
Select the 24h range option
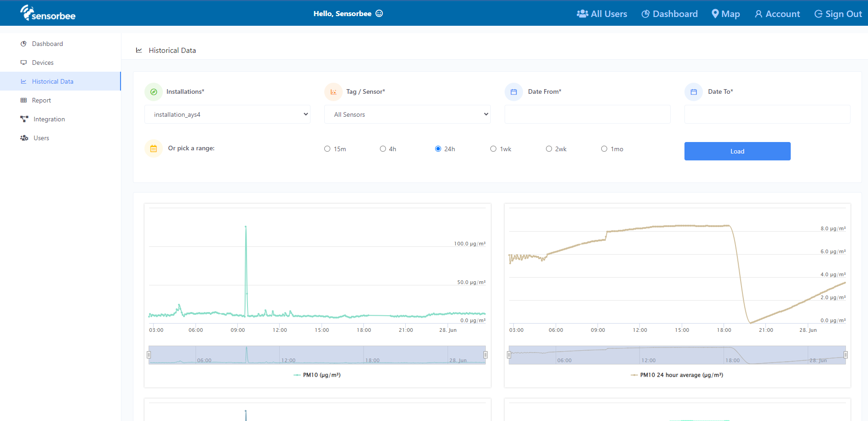(x=438, y=149)
